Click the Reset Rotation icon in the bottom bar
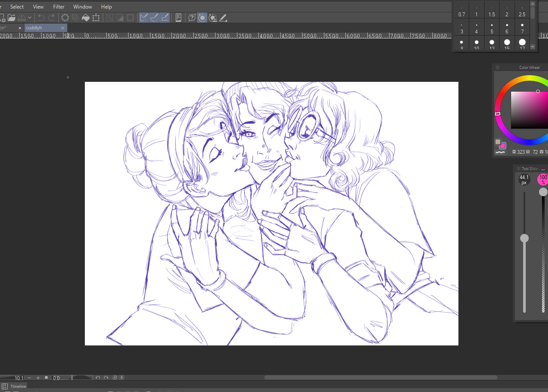This screenshot has width=548, height=392. (114, 378)
